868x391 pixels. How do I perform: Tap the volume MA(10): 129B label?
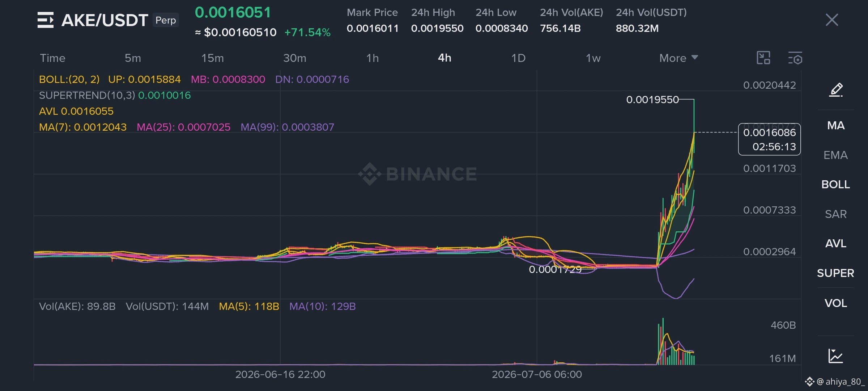323,306
